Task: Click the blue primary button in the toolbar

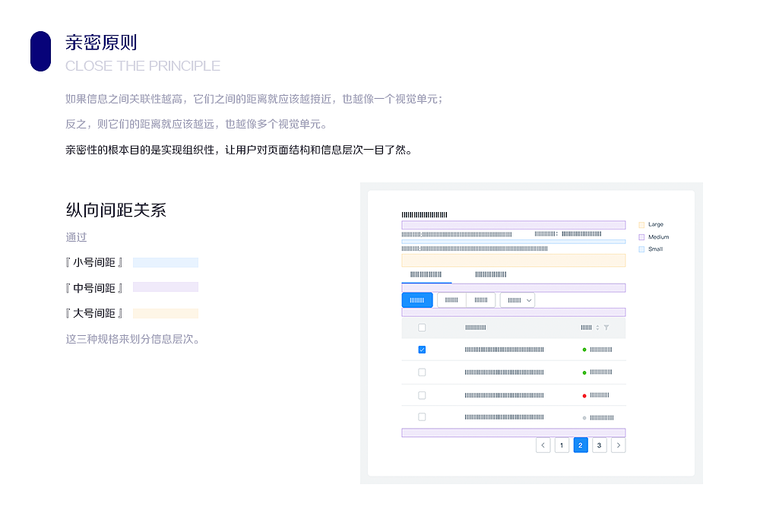Action: (416, 299)
